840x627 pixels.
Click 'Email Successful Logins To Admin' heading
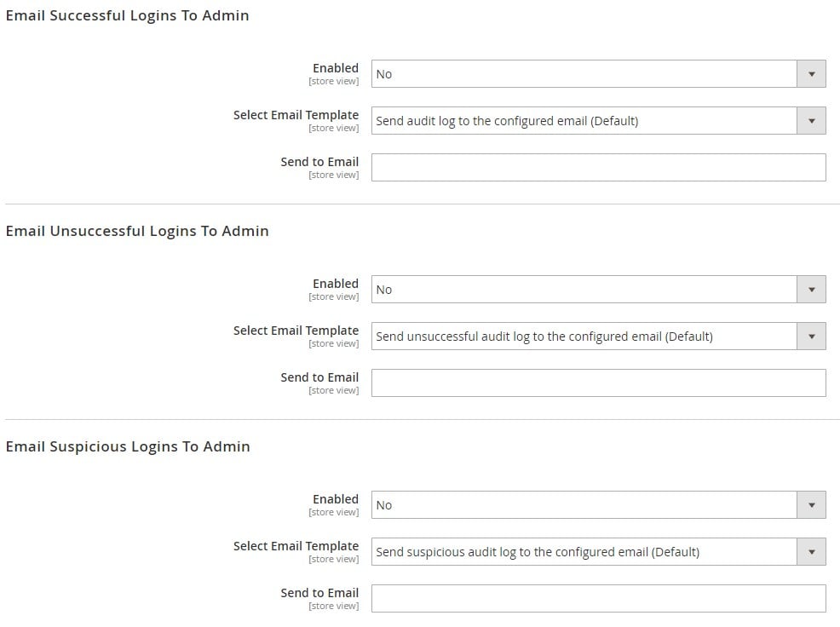pos(128,15)
